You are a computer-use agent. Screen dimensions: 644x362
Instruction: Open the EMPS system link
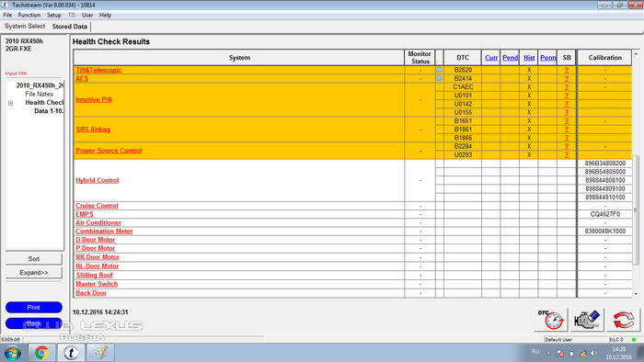(85, 214)
